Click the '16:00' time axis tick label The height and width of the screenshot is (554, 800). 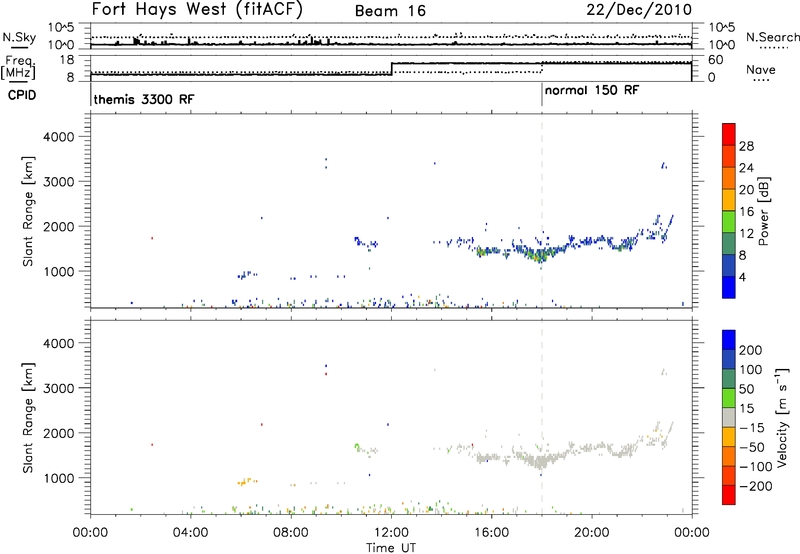click(491, 533)
